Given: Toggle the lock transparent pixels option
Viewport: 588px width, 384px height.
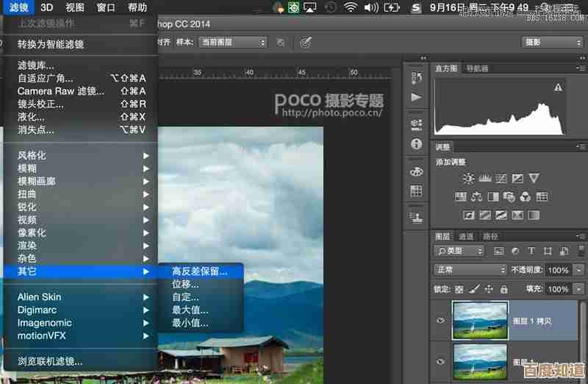Looking at the screenshot, I should 459,289.
